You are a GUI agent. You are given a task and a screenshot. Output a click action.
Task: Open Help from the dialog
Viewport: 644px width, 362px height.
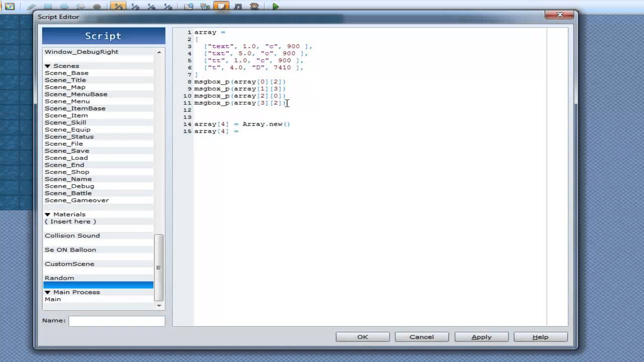click(540, 337)
